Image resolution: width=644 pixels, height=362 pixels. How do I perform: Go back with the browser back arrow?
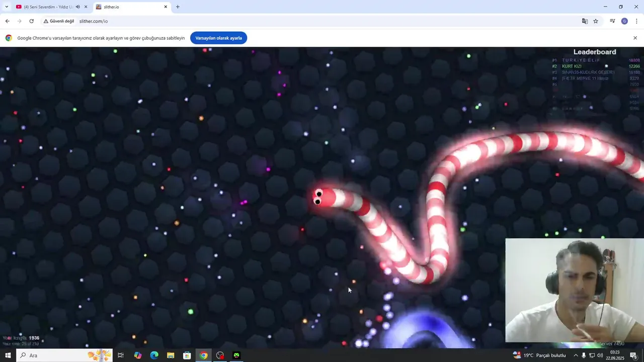(x=7, y=21)
